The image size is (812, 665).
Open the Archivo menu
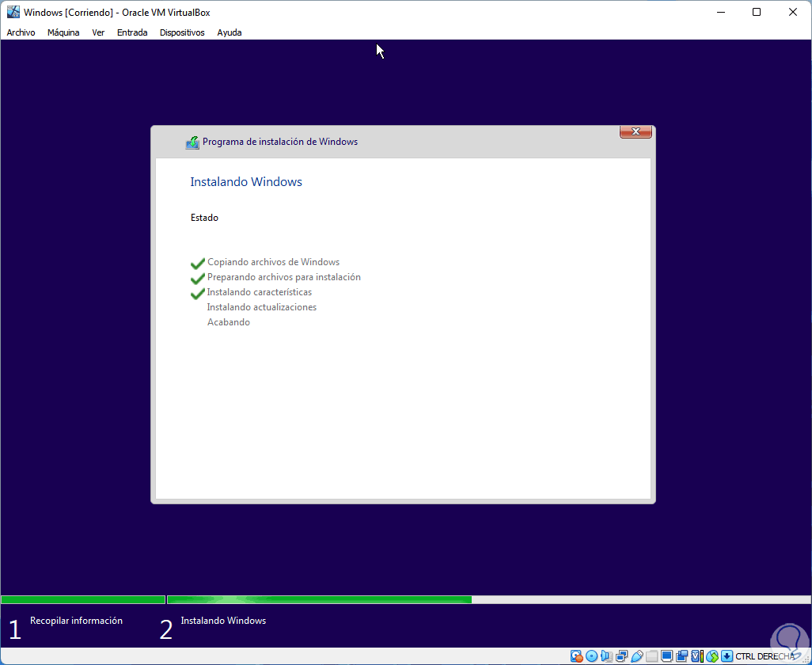click(x=21, y=32)
